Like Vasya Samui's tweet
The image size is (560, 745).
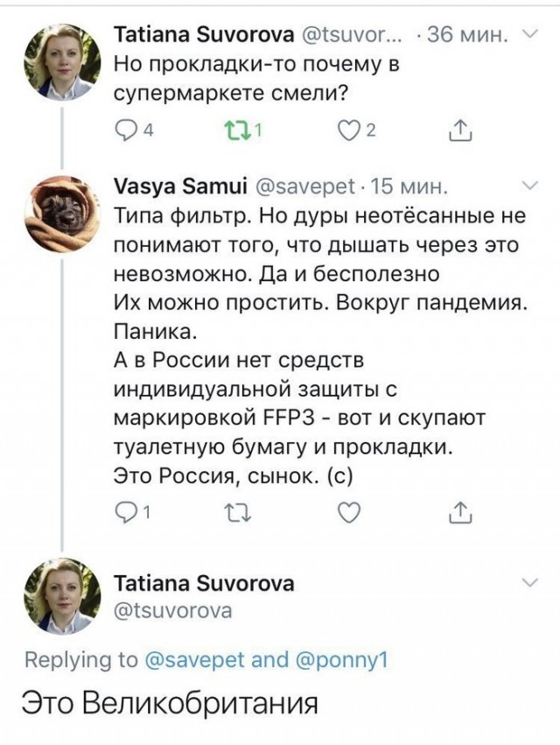(349, 513)
